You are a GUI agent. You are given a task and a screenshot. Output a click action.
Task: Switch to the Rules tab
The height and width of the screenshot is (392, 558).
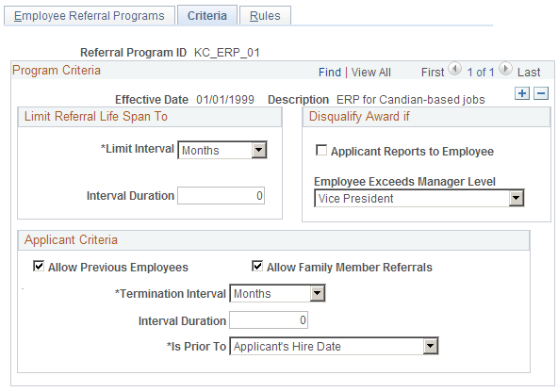coord(265,16)
